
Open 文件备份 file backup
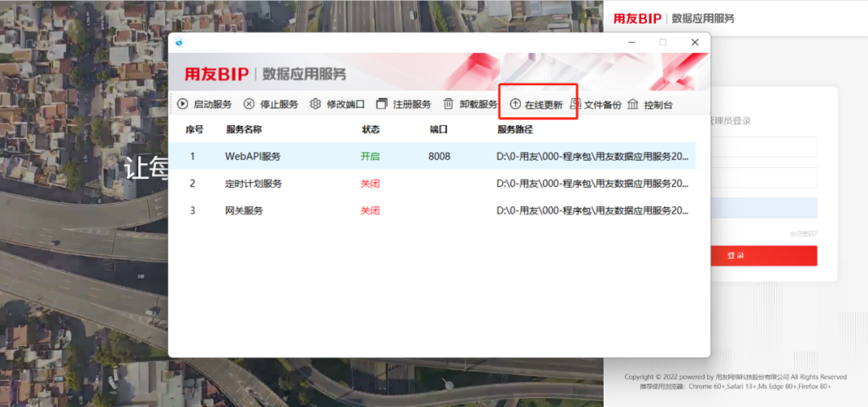click(x=596, y=104)
